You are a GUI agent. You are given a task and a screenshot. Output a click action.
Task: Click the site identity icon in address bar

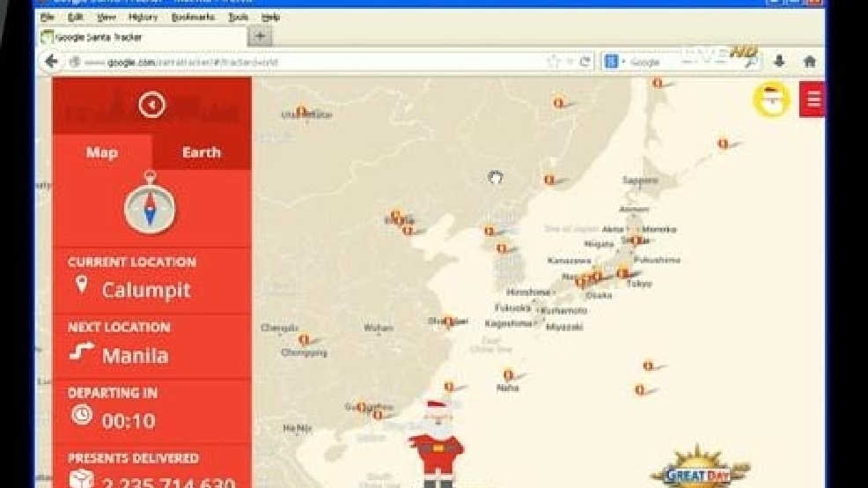75,62
